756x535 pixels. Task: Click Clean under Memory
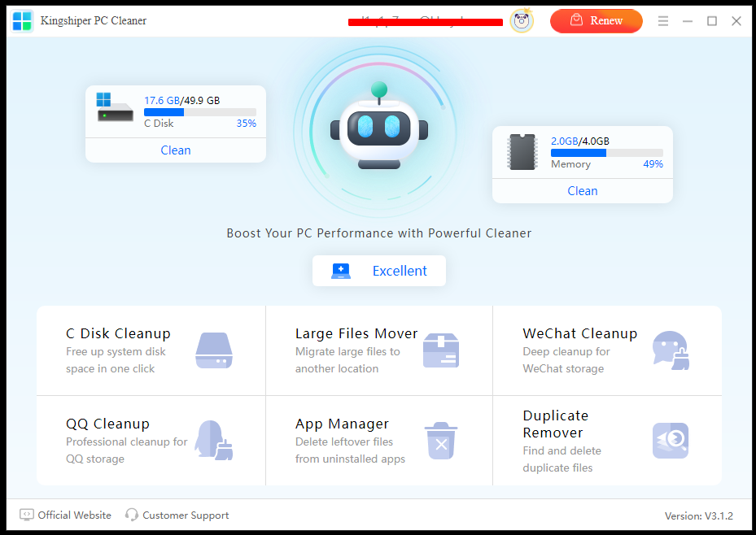(583, 191)
